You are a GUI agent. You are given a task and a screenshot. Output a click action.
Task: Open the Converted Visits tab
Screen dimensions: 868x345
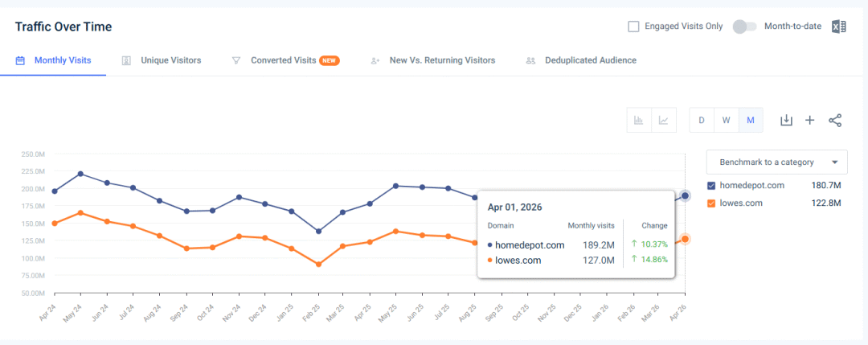point(285,60)
